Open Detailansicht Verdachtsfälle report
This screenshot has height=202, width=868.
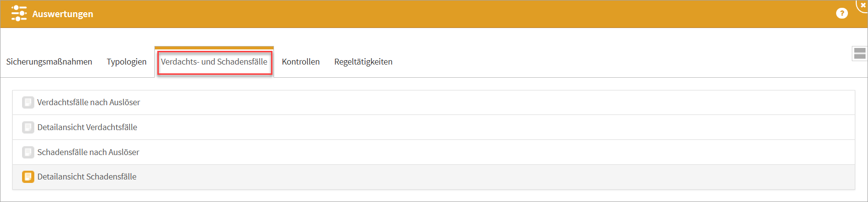87,127
